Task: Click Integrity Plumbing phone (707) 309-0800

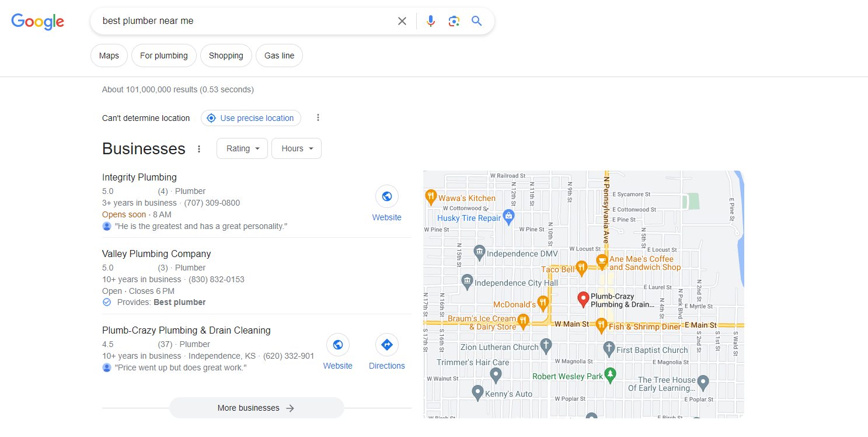Action: click(212, 203)
